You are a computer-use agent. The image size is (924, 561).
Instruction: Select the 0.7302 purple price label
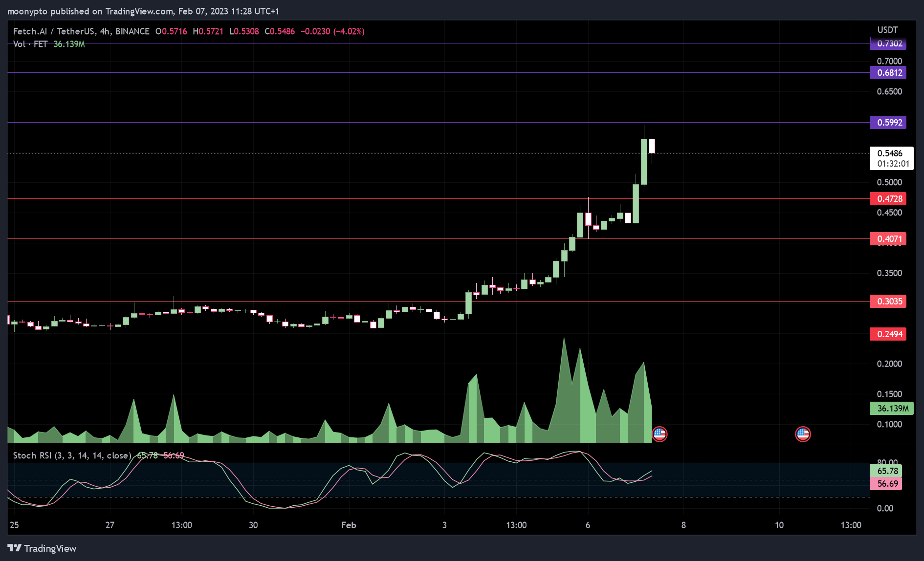point(888,43)
